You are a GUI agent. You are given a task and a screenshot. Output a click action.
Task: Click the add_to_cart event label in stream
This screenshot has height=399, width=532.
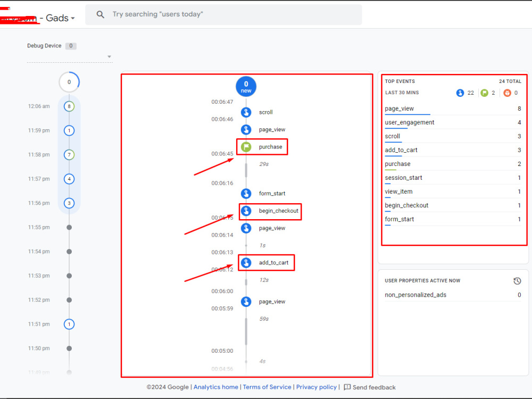coord(273,263)
